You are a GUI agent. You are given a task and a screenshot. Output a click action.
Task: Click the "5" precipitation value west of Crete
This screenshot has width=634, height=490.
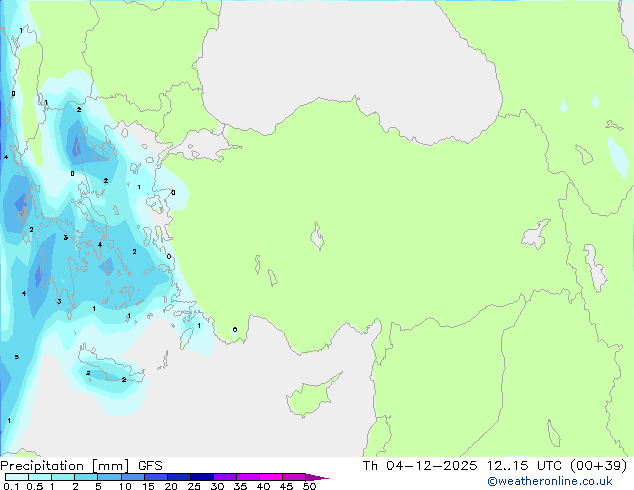click(x=17, y=357)
